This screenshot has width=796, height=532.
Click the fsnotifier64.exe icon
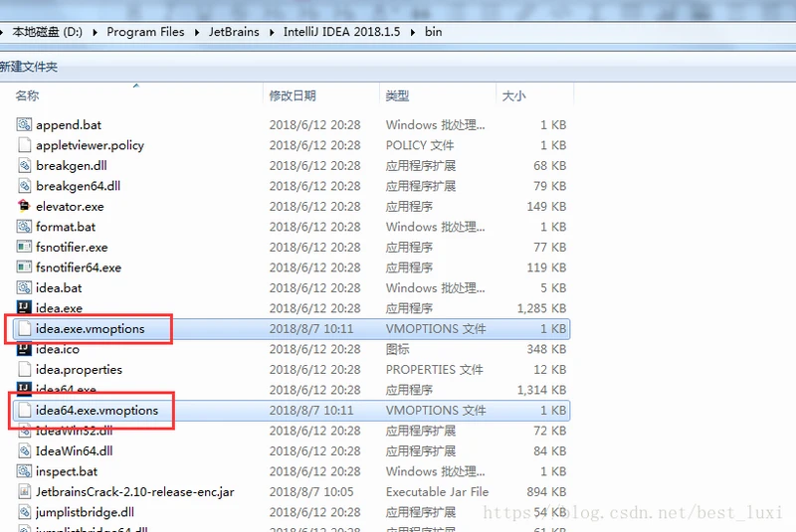[24, 267]
